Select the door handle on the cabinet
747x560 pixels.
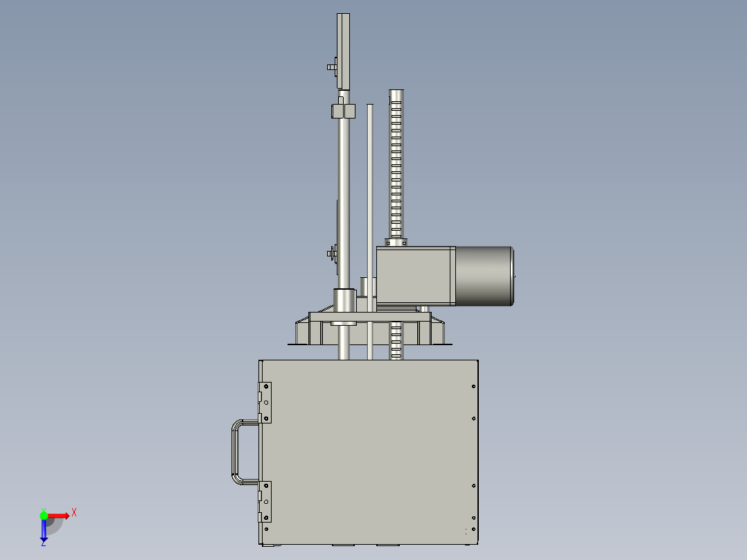(245, 452)
